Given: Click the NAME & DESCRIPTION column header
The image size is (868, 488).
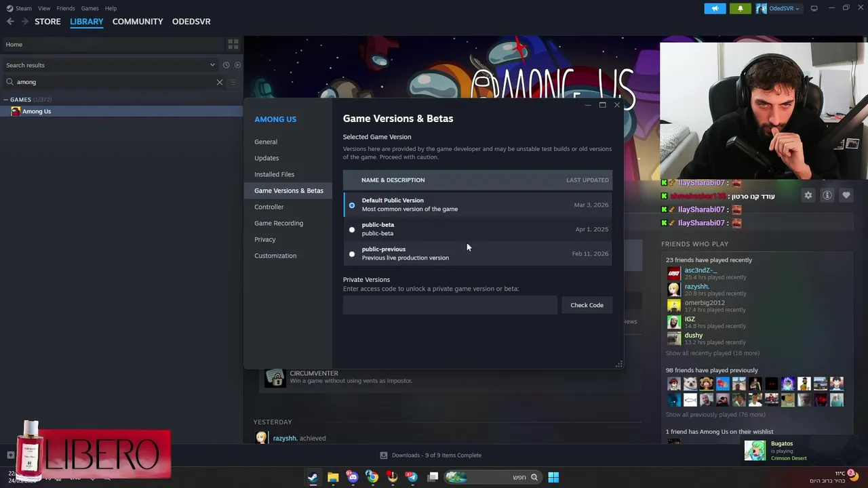Looking at the screenshot, I should click(393, 180).
